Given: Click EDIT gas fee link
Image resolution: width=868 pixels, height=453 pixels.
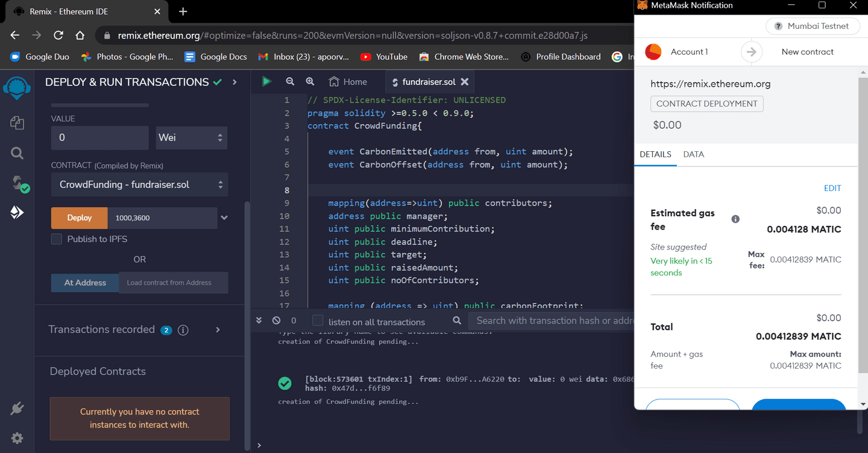Looking at the screenshot, I should coord(832,189).
